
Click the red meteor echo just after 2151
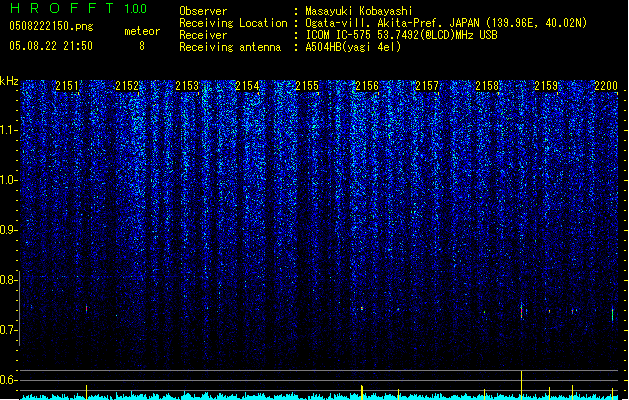86,308
